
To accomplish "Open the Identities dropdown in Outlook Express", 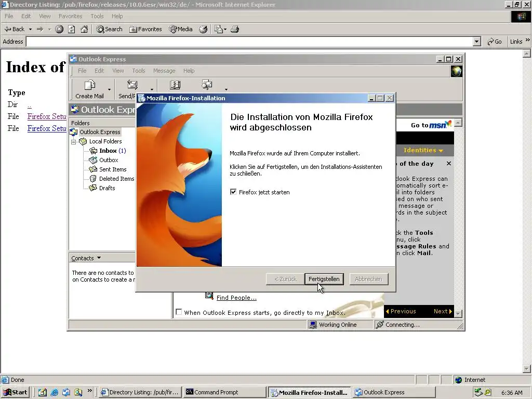I will click(x=423, y=150).
